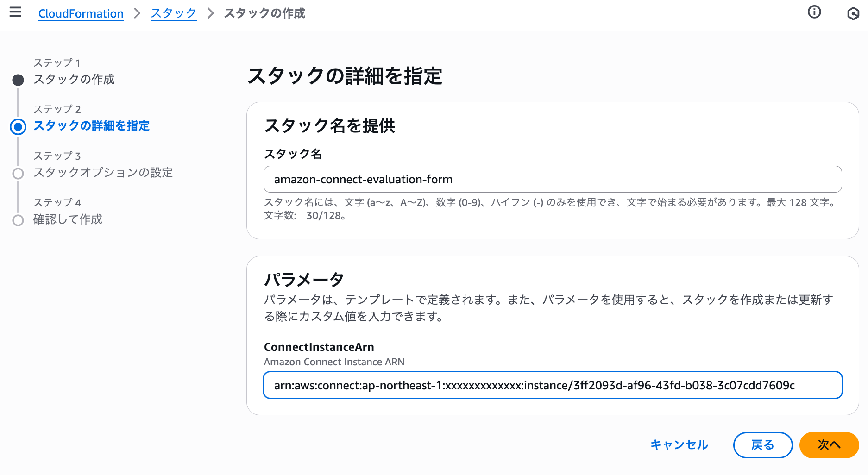This screenshot has height=475, width=868.
Task: Click the スタック名を提供 section heading
Action: (329, 126)
